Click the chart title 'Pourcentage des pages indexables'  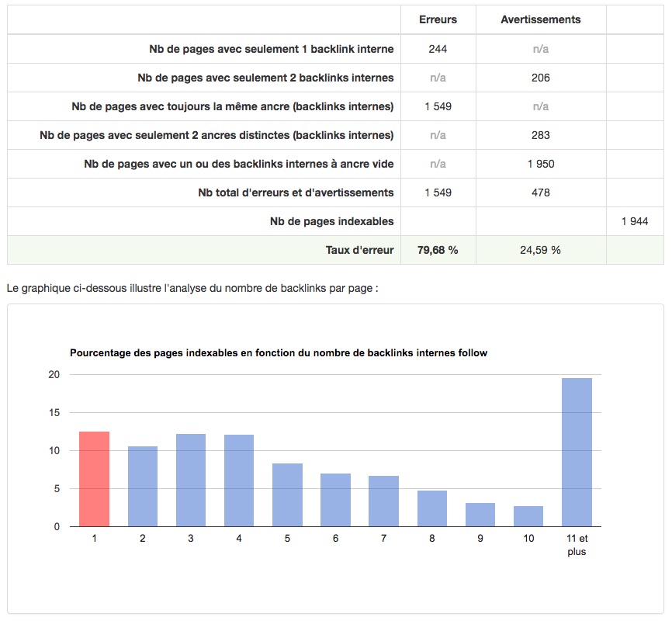pyautogui.click(x=279, y=353)
